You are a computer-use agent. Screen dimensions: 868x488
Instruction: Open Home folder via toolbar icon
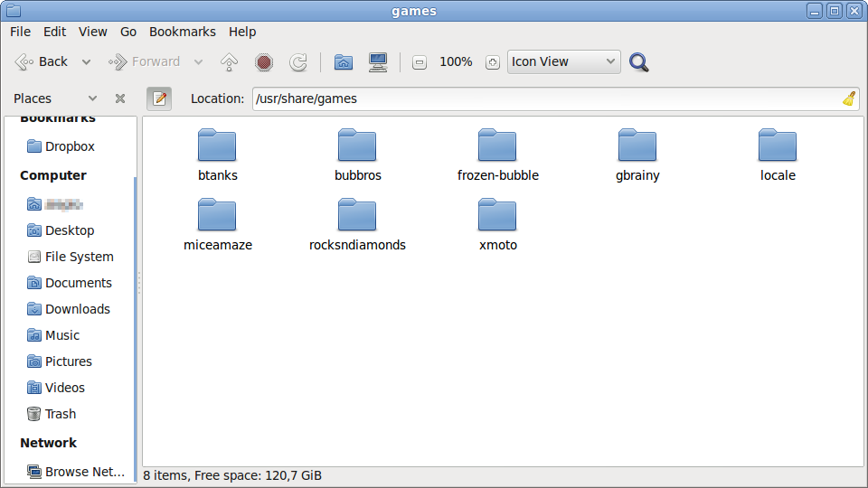click(343, 62)
